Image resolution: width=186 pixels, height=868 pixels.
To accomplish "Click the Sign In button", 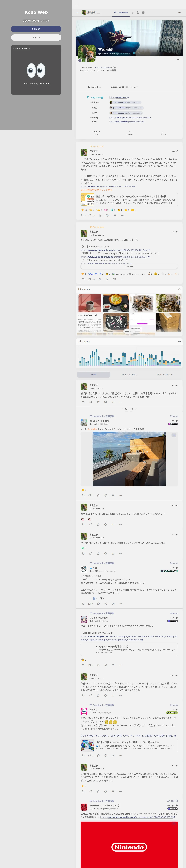I will pos(36,37).
